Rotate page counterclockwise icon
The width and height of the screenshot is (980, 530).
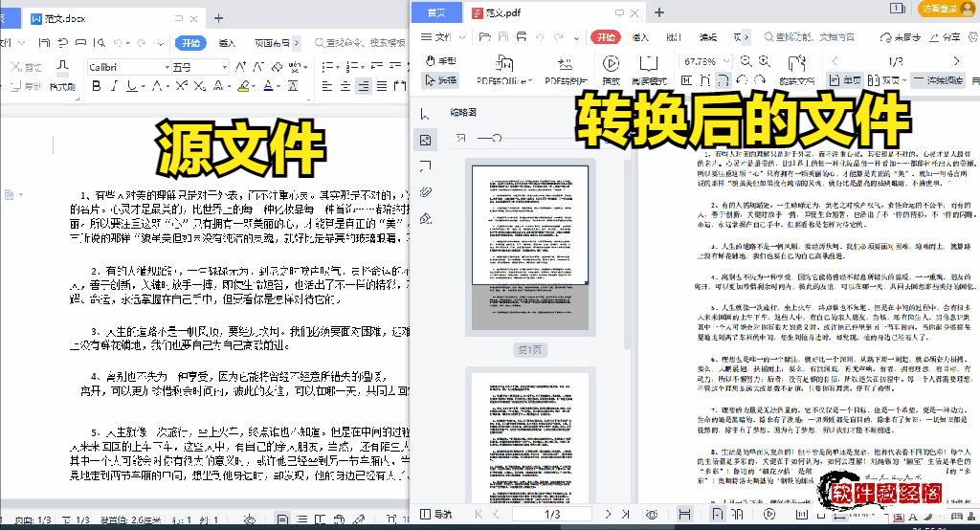(742, 80)
